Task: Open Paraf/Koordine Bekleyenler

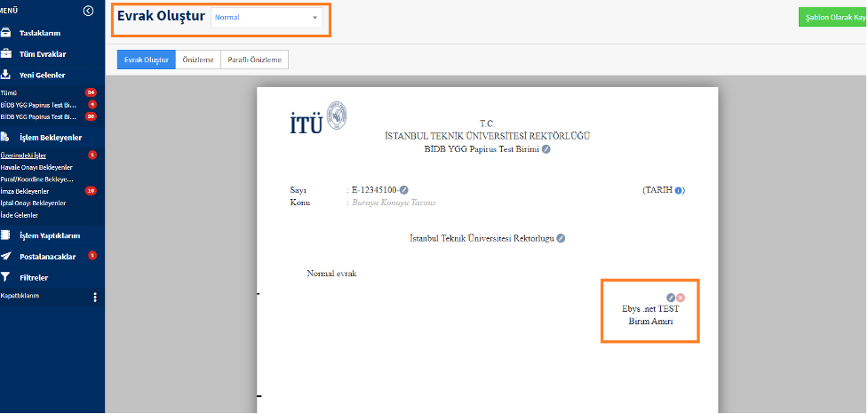Action: (x=37, y=179)
